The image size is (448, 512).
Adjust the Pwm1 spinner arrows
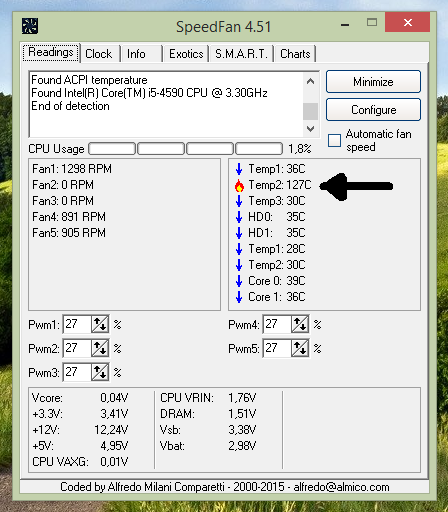[x=100, y=324]
